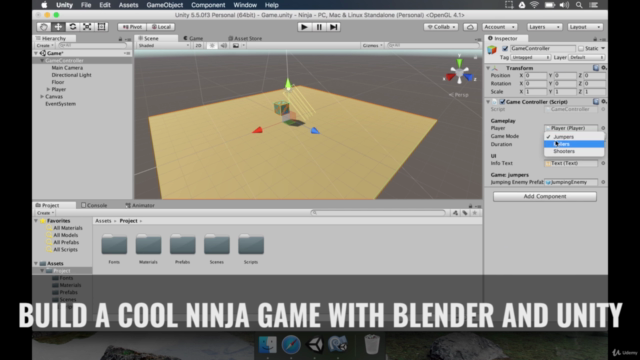Click the scene orientation gizmo

coord(459,73)
